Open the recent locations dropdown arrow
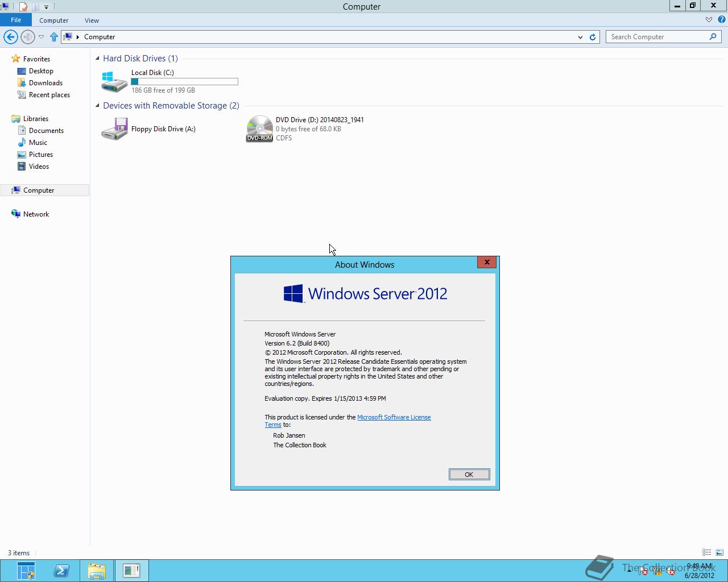Viewport: 728px width, 582px height. tap(41, 37)
